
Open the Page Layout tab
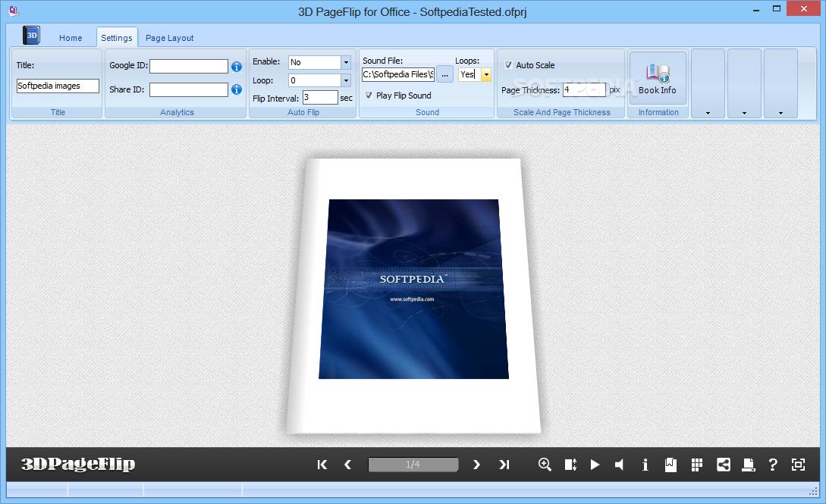(x=170, y=38)
